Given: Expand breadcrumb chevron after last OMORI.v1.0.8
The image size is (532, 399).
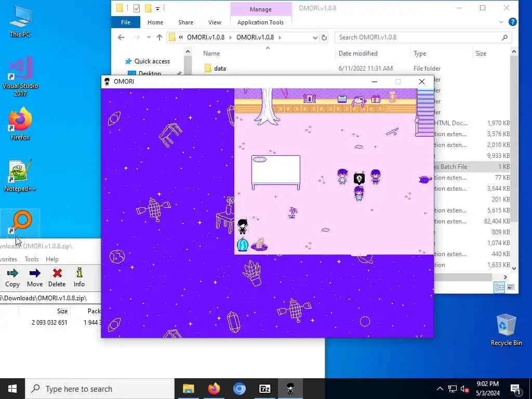Looking at the screenshot, I should click(x=280, y=37).
